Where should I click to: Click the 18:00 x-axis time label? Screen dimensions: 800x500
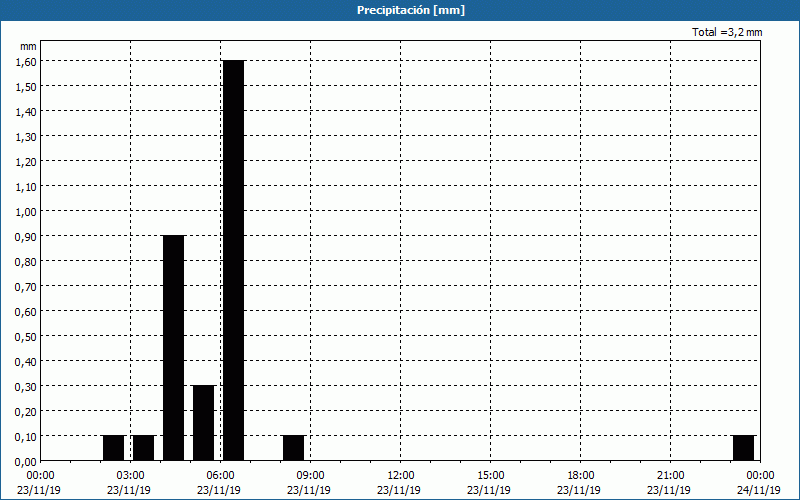click(581, 476)
